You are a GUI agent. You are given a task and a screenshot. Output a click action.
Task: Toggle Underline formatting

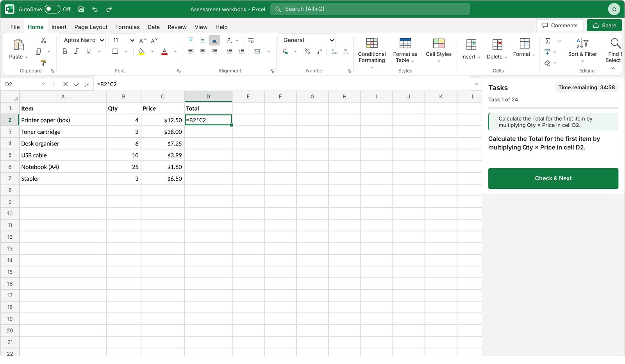(x=89, y=51)
